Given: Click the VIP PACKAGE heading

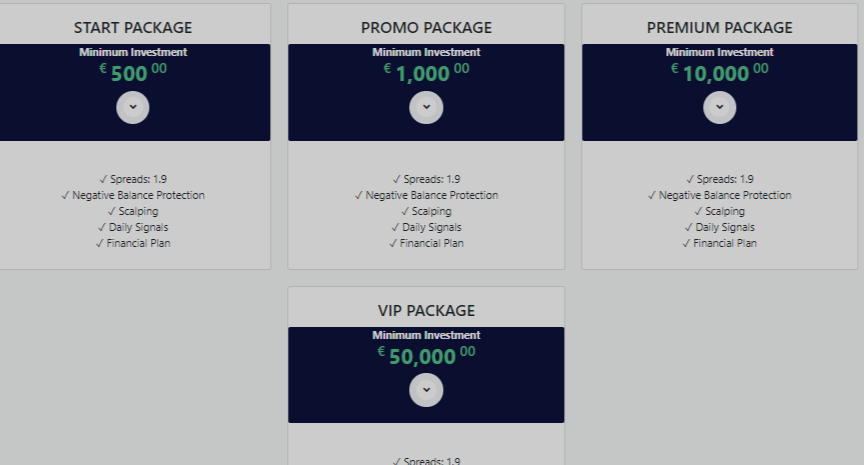Looking at the screenshot, I should tap(426, 311).
